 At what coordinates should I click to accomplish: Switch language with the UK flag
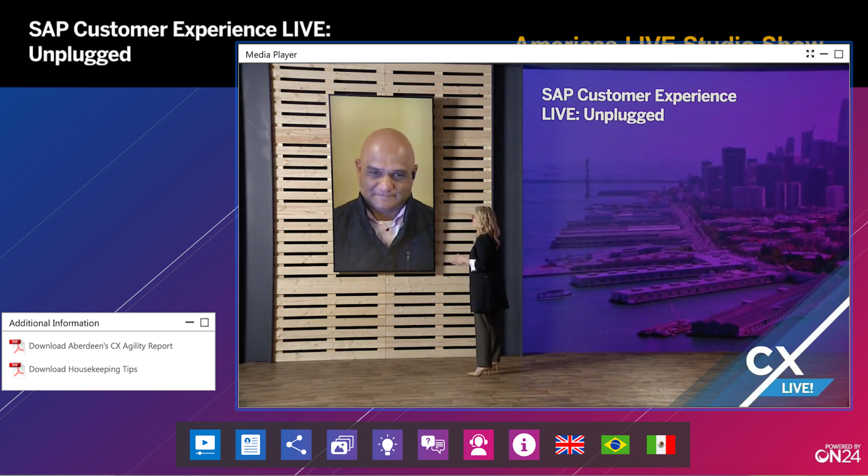(570, 445)
